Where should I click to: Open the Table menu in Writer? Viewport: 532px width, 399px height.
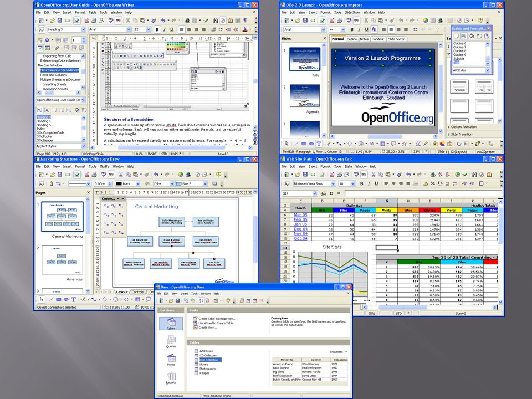point(93,13)
